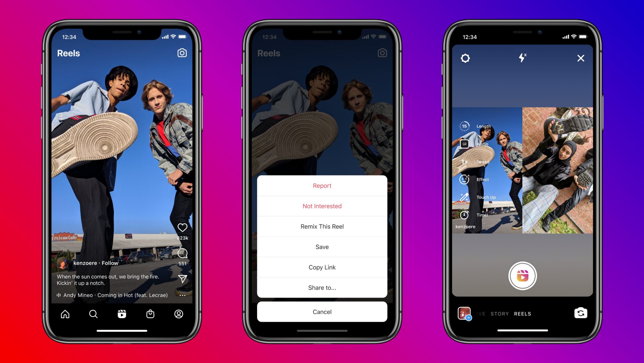Screen dimensions: 644x363
Task: Select Remix This Reel from menu
Action: pos(321,226)
